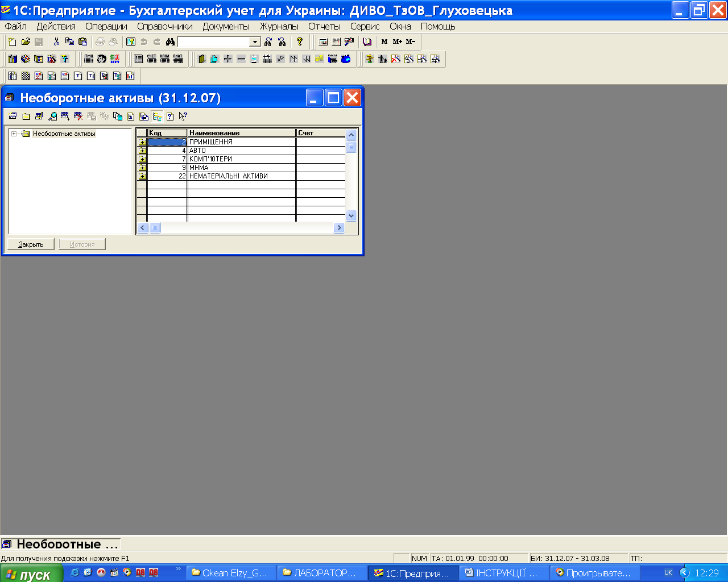The width and height of the screenshot is (728, 582).
Task: Click the New row icon in directory toolbar
Action: tap(13, 116)
